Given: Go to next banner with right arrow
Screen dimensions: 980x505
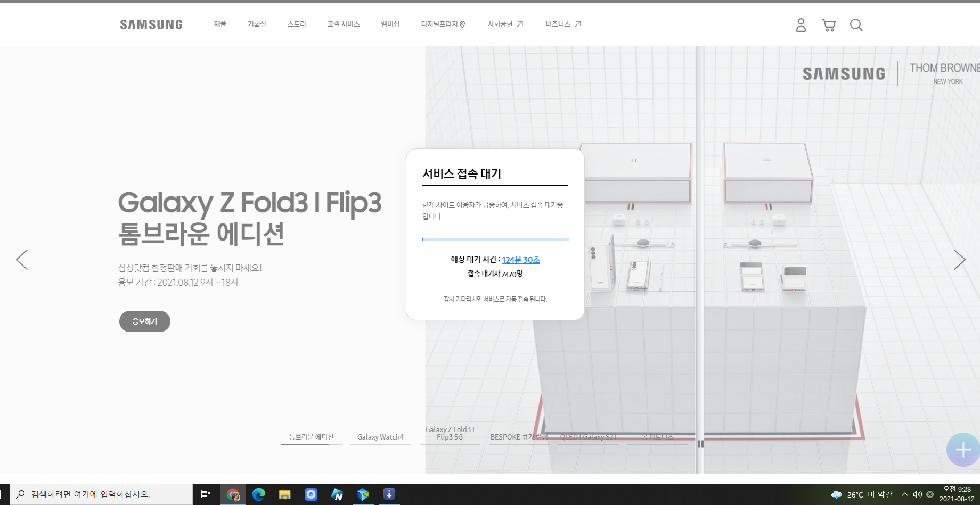Looking at the screenshot, I should tap(959, 260).
